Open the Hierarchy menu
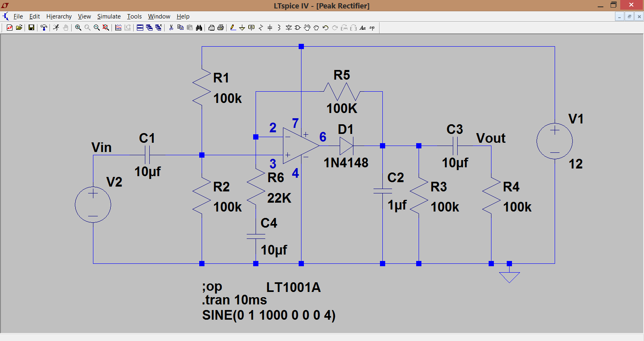 [59, 16]
